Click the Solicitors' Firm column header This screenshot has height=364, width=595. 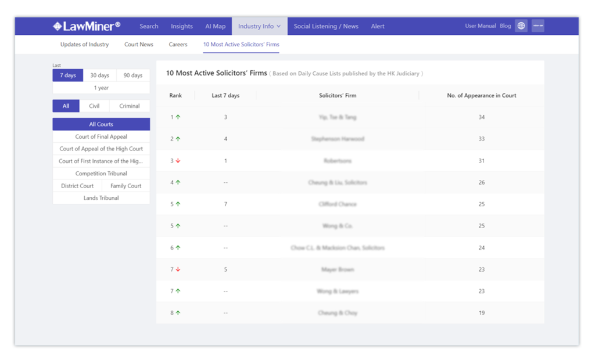pyautogui.click(x=338, y=96)
